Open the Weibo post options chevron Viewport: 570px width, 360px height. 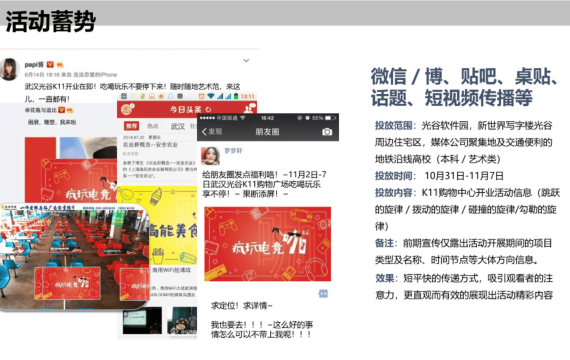(x=246, y=60)
